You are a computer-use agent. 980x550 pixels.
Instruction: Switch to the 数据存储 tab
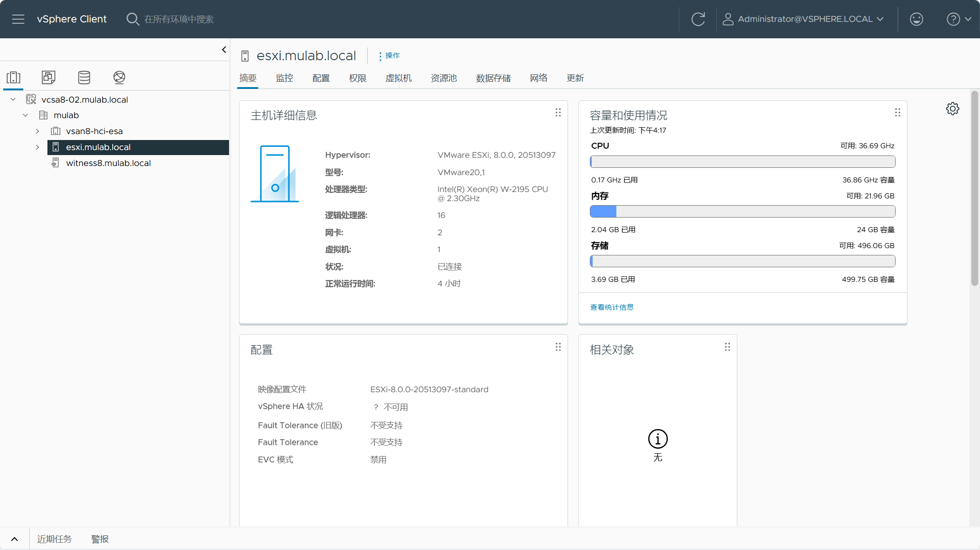point(493,78)
